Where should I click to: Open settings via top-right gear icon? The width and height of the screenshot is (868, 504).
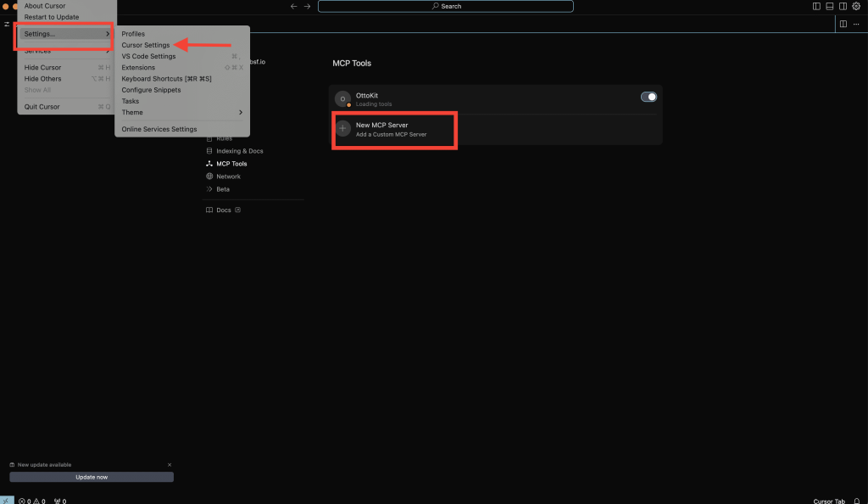856,6
